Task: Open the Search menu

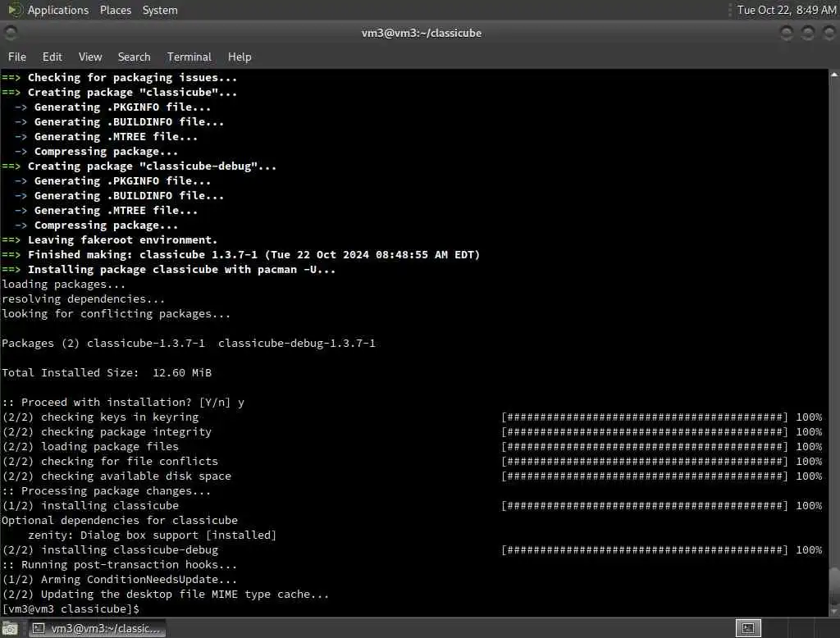Action: pos(134,57)
